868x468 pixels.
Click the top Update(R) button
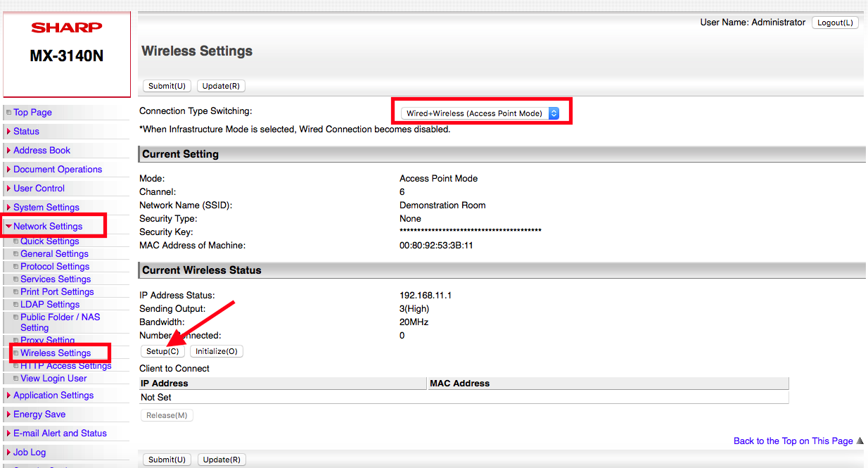[221, 86]
